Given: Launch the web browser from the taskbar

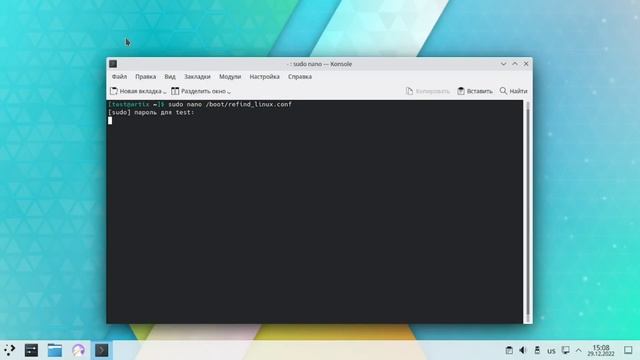Looking at the screenshot, I should click(x=78, y=350).
